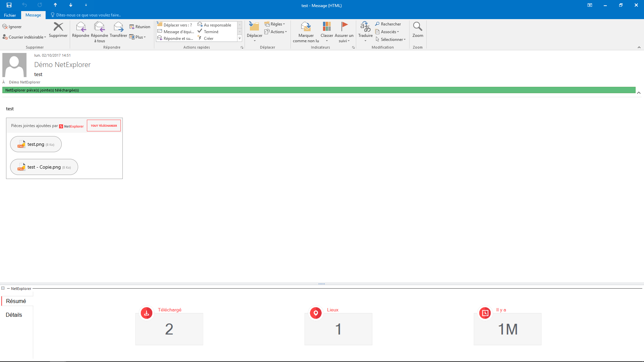Open the Actions rapides dialog launcher
This screenshot has height=362, width=644.
tap(242, 48)
